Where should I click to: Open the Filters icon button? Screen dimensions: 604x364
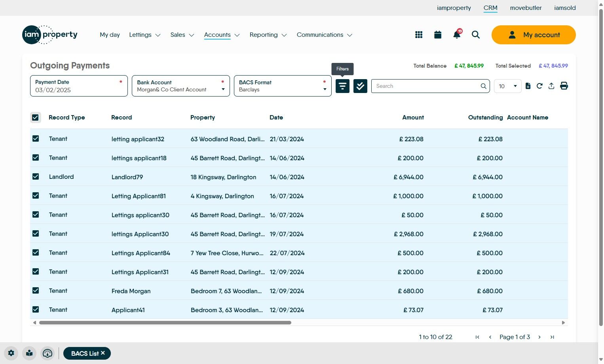(x=342, y=86)
